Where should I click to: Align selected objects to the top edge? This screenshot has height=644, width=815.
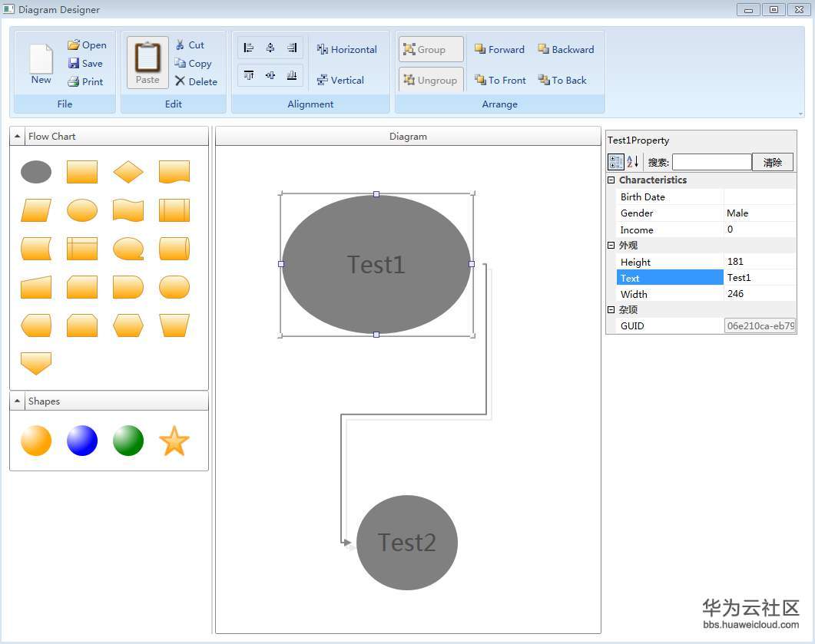pos(248,75)
